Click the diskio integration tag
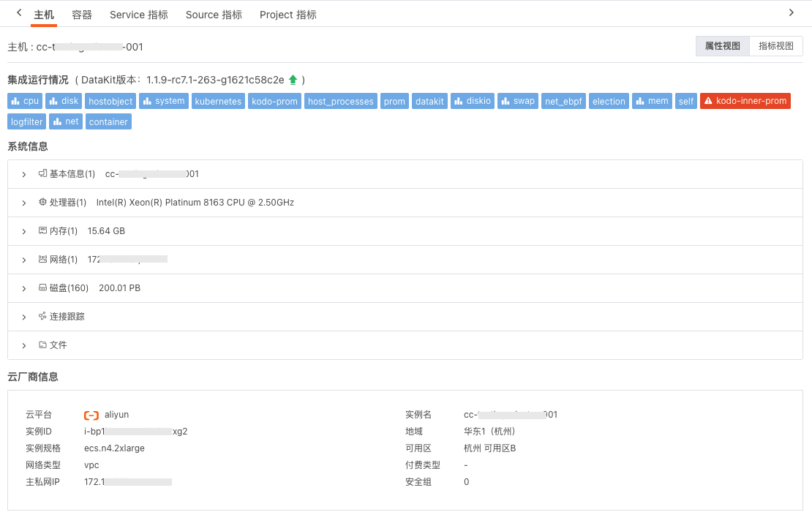This screenshot has width=812, height=523. (x=473, y=101)
